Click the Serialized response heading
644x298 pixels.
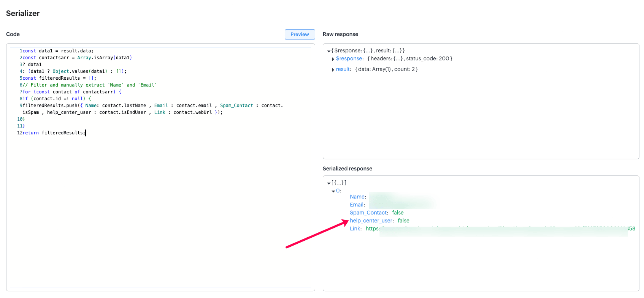[347, 169]
